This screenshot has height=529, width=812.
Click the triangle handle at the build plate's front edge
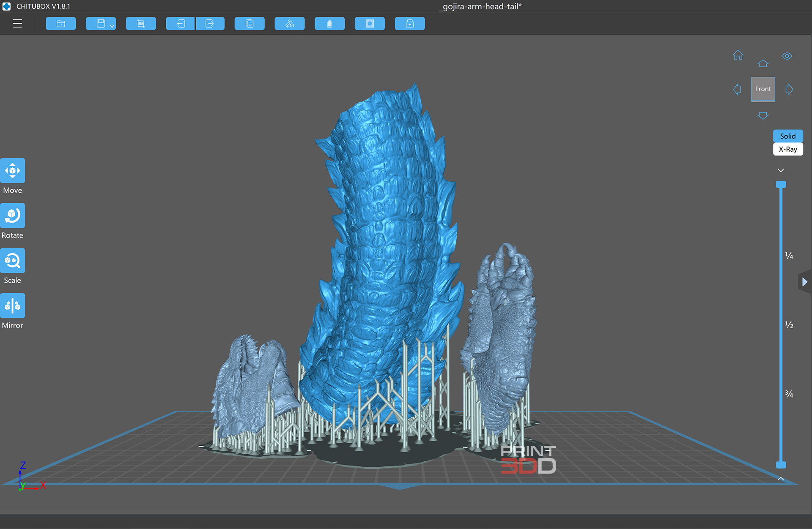coord(400,487)
